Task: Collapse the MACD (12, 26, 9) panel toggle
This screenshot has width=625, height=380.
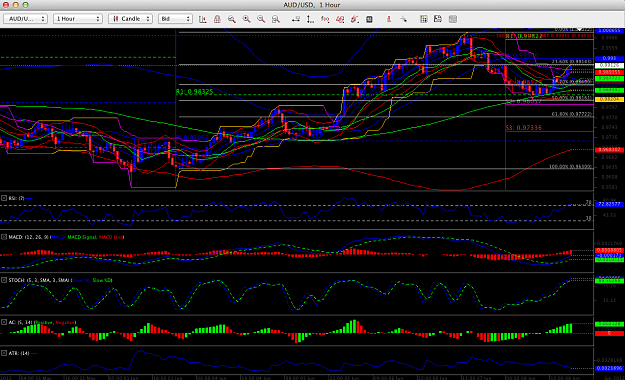Action: coord(4,237)
